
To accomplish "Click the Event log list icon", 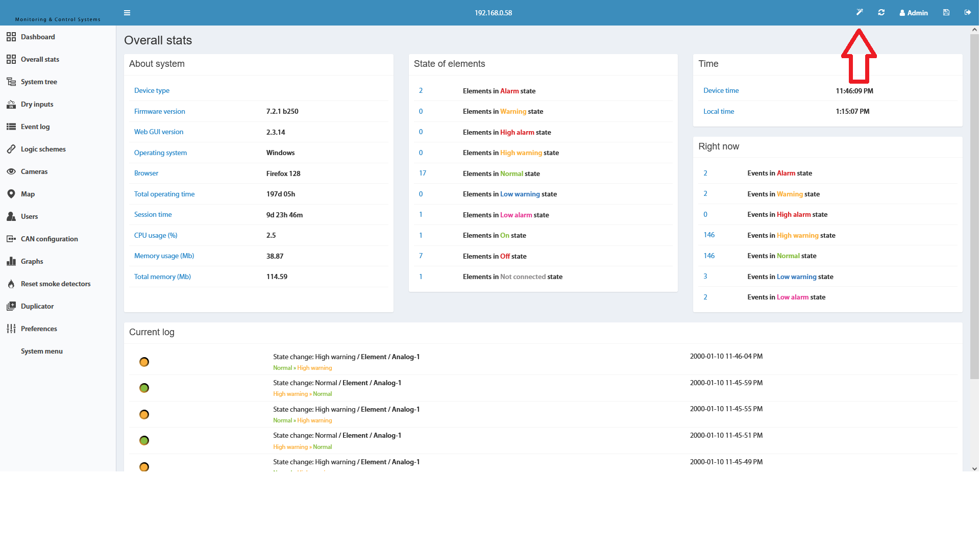I will 11,127.
